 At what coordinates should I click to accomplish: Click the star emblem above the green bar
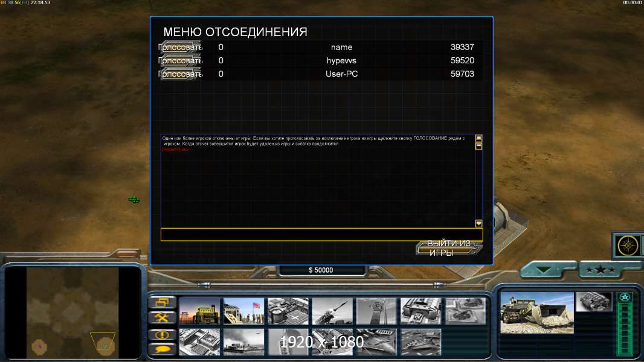625,297
